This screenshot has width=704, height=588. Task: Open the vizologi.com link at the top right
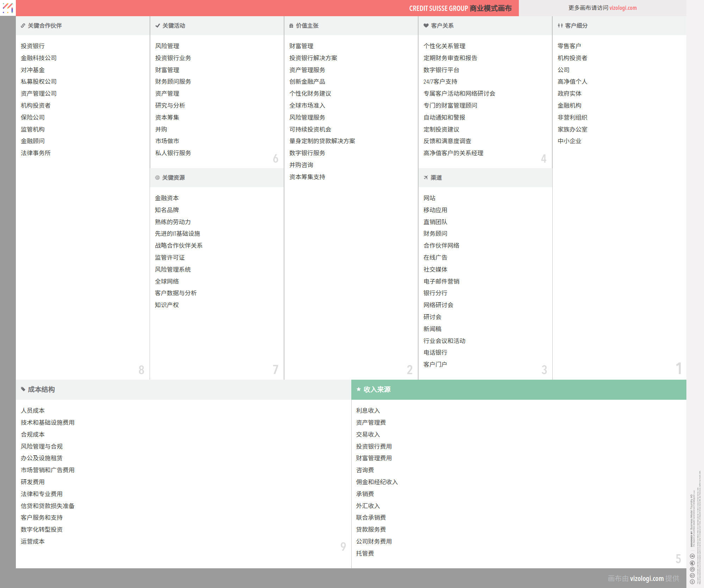coord(623,8)
